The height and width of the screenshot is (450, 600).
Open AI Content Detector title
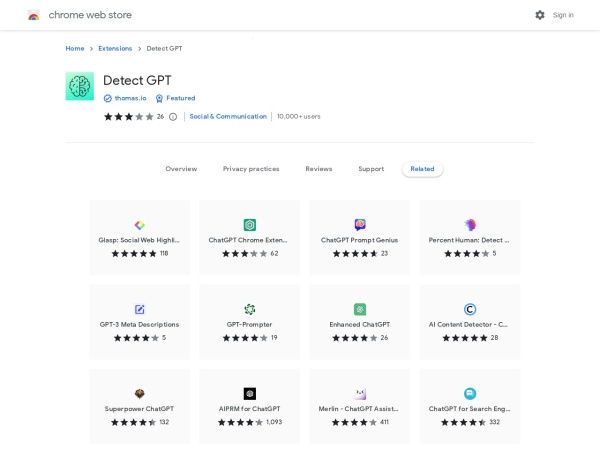pos(468,324)
